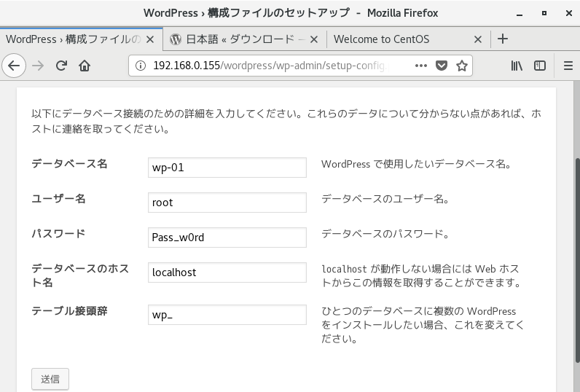Click the パスワード label
Screen dimensions: 580x392
(x=58, y=234)
